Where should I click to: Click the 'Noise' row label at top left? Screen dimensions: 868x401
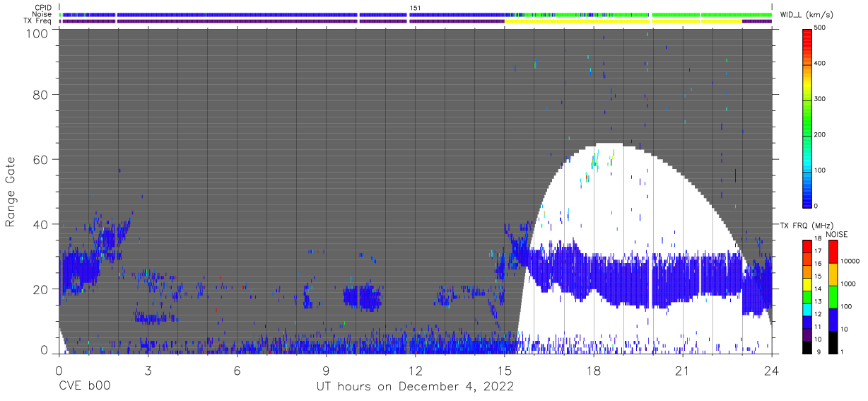click(42, 14)
